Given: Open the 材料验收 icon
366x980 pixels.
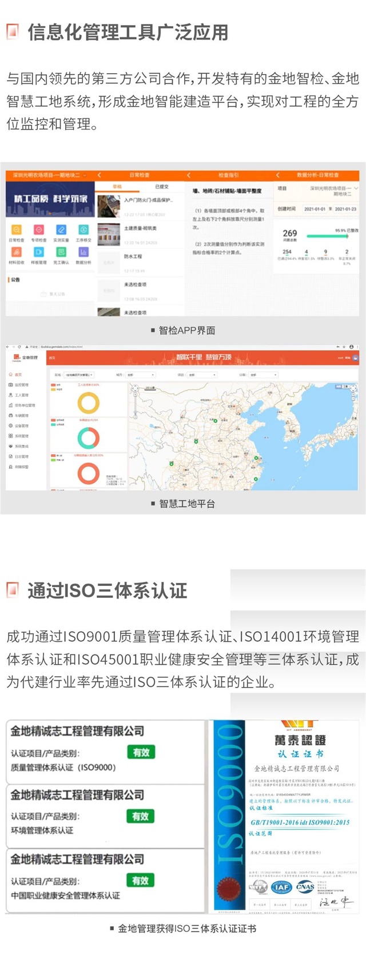Looking at the screenshot, I should point(16,252).
